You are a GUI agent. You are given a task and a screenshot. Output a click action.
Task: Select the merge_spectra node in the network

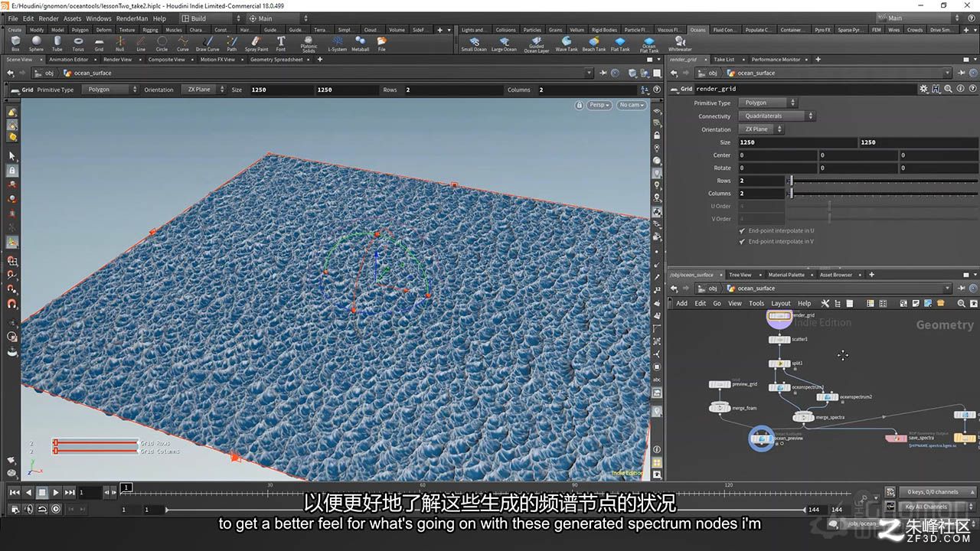803,417
